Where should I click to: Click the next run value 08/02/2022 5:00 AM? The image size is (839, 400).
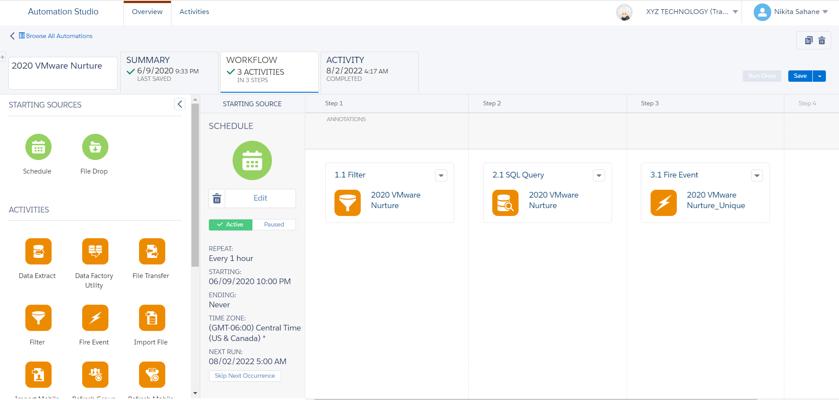tap(247, 361)
